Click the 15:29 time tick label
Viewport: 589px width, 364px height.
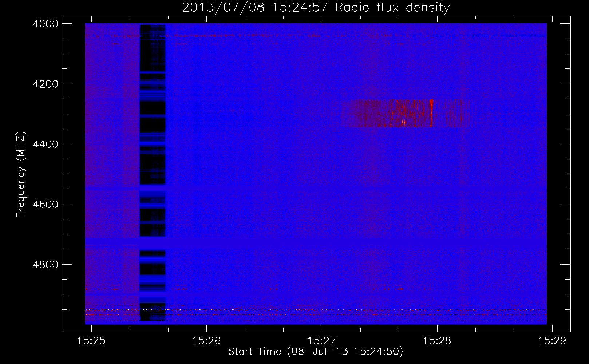[x=552, y=341]
